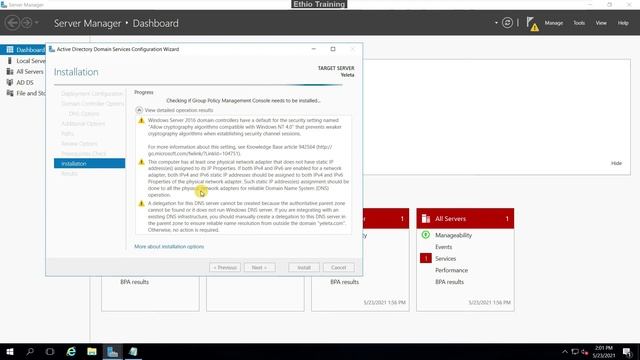Open the All Servers tile header
Image resolution: width=640 pixels, height=360 pixels.
[465, 218]
